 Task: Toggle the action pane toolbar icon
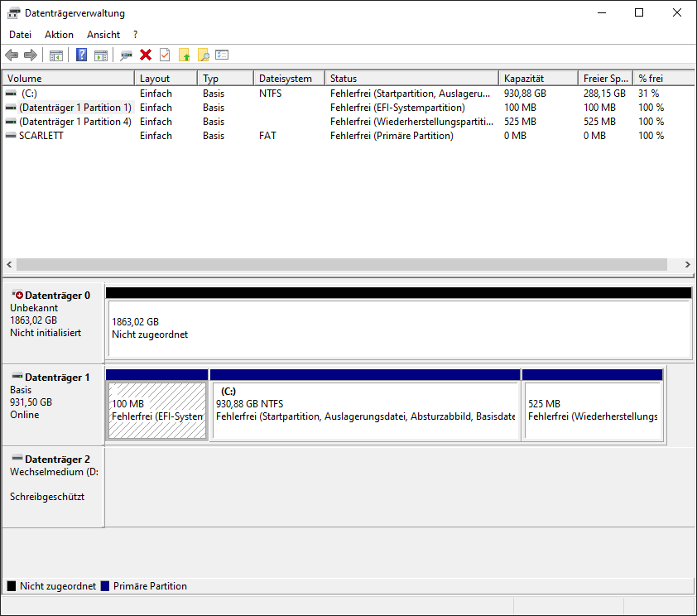[101, 55]
